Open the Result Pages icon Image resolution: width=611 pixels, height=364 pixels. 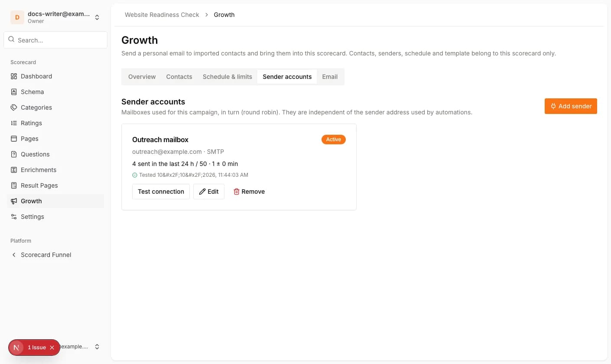coord(14,185)
